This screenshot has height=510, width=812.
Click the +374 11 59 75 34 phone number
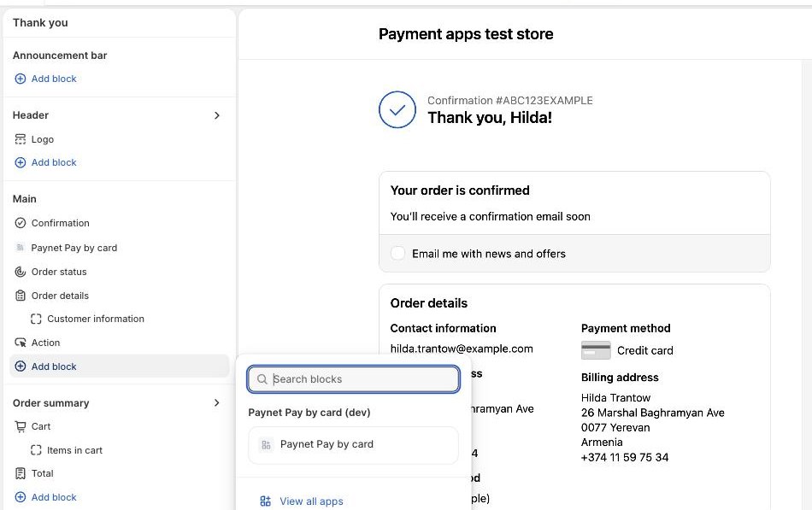click(x=625, y=457)
